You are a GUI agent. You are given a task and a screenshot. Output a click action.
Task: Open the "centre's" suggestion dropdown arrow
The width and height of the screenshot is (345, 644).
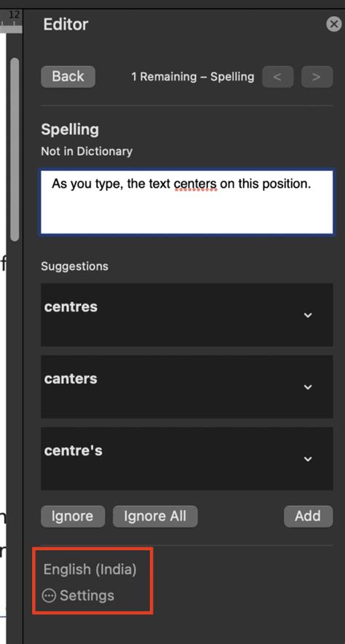[x=308, y=458]
